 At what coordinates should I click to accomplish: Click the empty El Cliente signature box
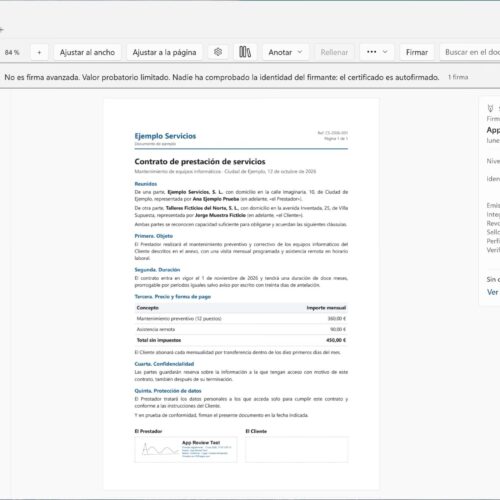(297, 450)
